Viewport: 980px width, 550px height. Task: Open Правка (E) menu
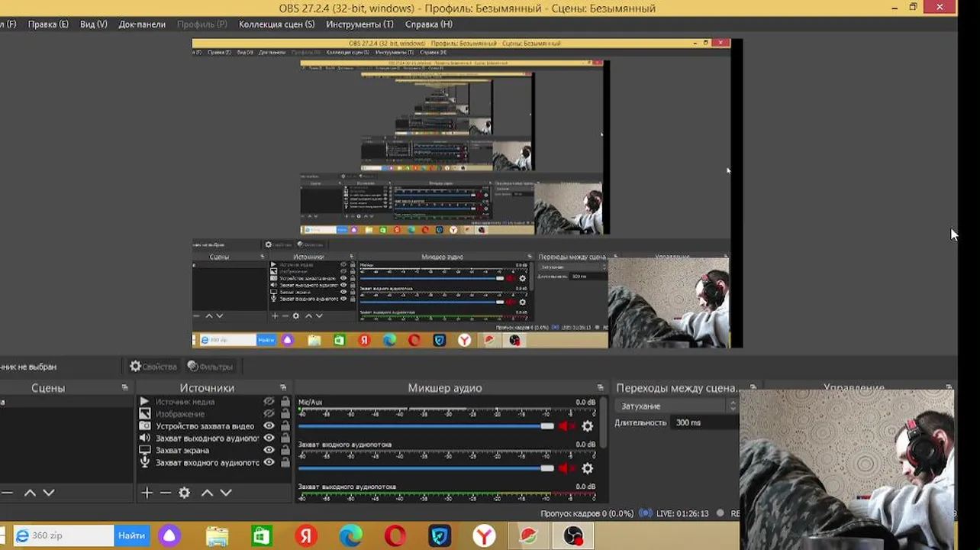[48, 24]
